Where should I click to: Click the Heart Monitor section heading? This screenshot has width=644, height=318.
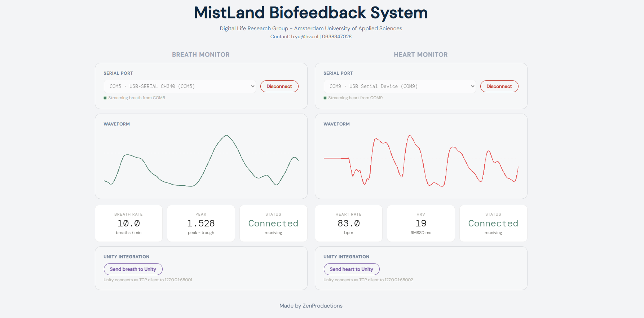pos(421,55)
